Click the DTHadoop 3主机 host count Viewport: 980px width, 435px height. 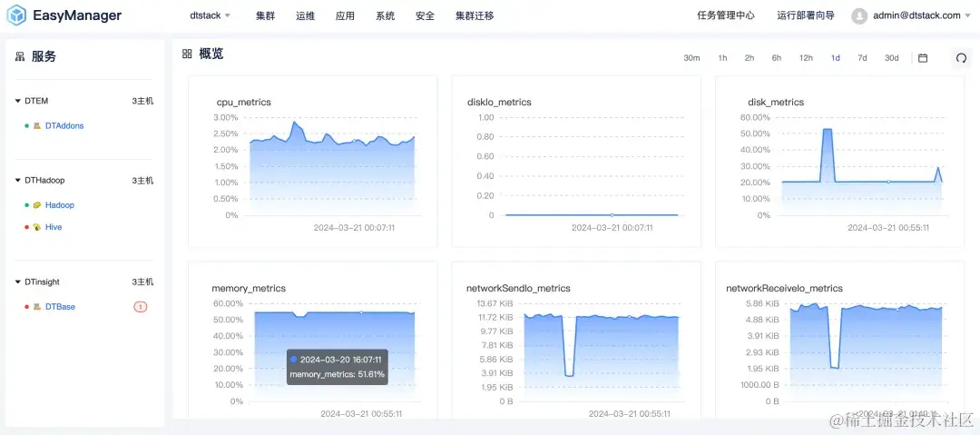[x=142, y=180]
